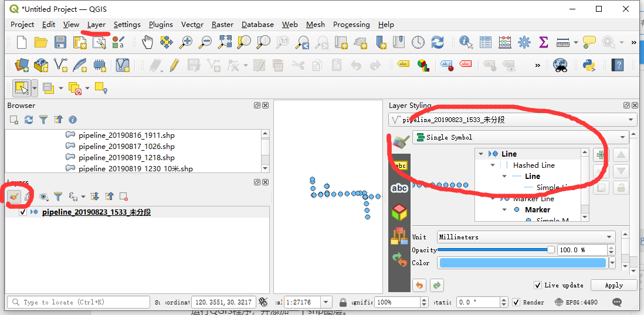Collapse the Hashed Line tree node
This screenshot has height=315, width=644.
pyautogui.click(x=493, y=165)
